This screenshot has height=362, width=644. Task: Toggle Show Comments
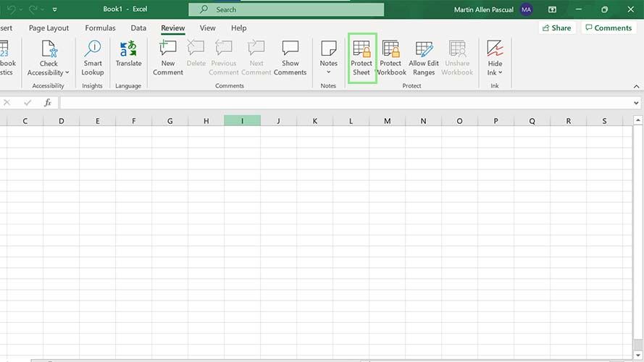pos(290,58)
